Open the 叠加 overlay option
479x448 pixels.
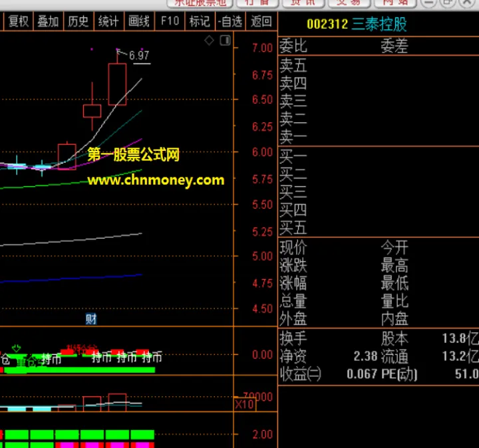(48, 21)
